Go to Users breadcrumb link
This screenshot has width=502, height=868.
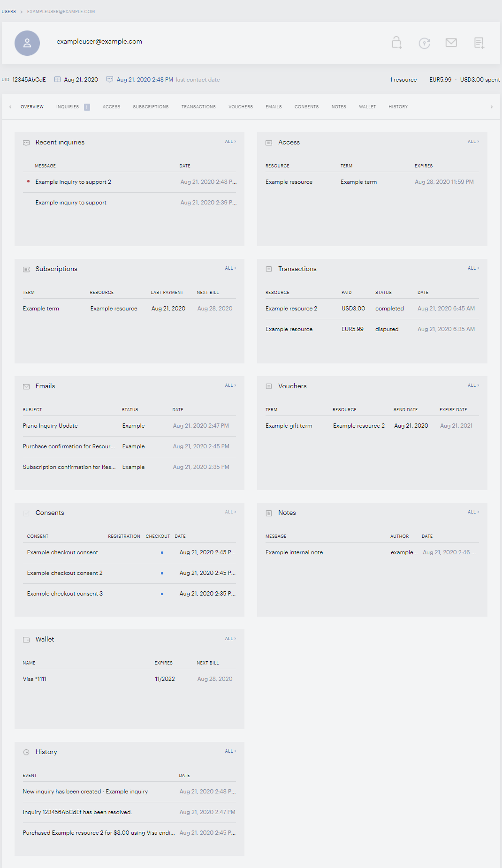(9, 12)
